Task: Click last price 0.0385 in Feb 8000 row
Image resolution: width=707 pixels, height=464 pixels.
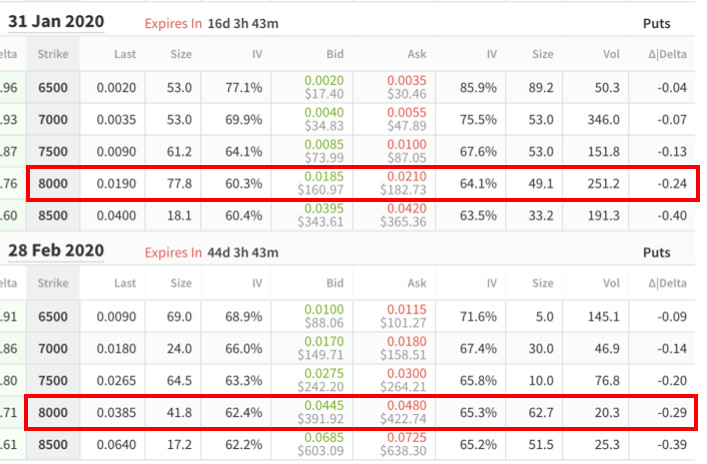Action: pyautogui.click(x=116, y=413)
